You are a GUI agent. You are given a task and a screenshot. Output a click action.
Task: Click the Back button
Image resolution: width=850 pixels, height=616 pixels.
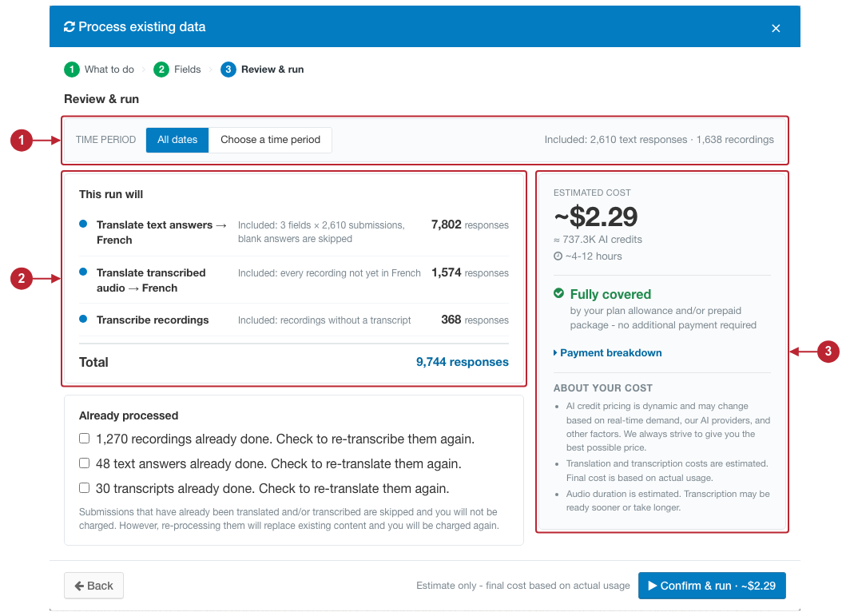pos(93,586)
